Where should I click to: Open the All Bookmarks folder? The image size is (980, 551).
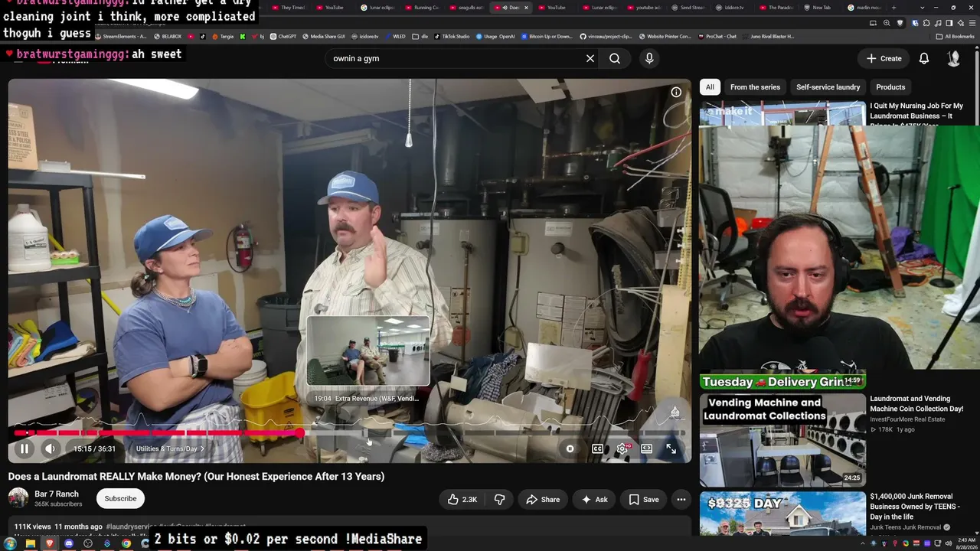pyautogui.click(x=955, y=36)
